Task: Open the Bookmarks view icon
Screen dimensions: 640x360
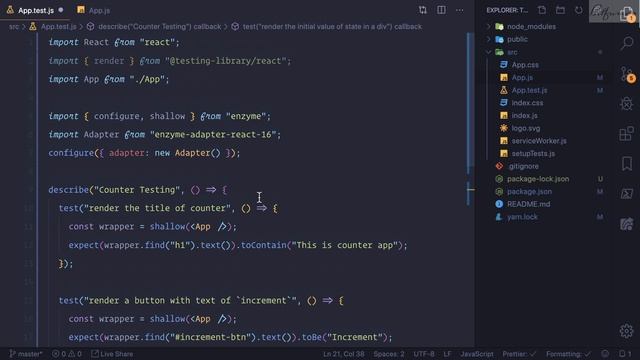Action: [627, 164]
